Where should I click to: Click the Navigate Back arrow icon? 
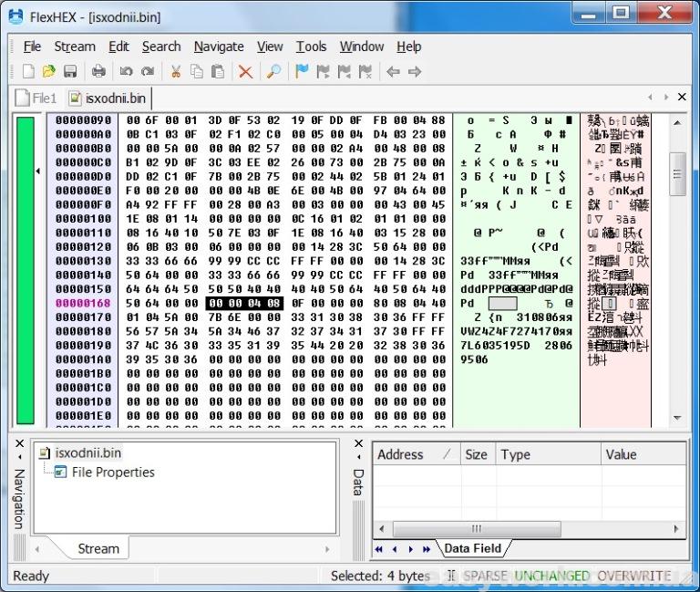pos(393,71)
